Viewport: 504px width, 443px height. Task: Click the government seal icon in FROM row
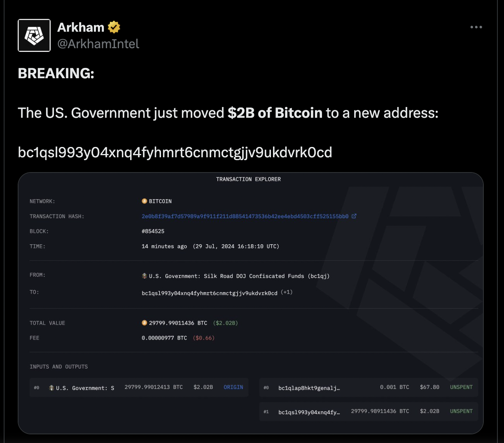[145, 276]
